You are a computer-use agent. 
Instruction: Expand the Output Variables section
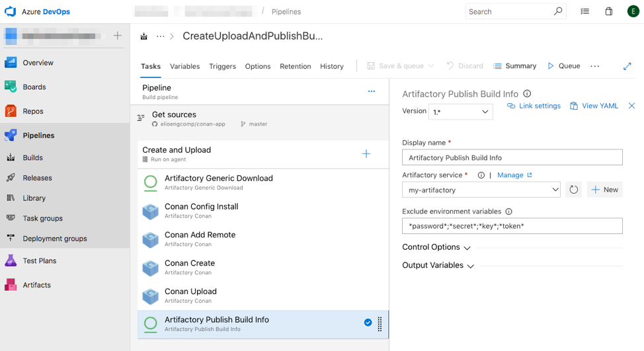coord(438,266)
